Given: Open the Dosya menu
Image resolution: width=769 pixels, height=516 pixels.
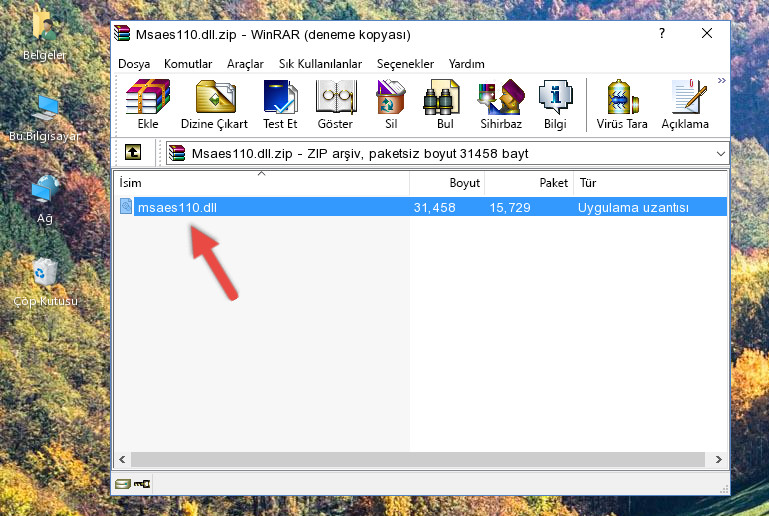Looking at the screenshot, I should click(134, 64).
